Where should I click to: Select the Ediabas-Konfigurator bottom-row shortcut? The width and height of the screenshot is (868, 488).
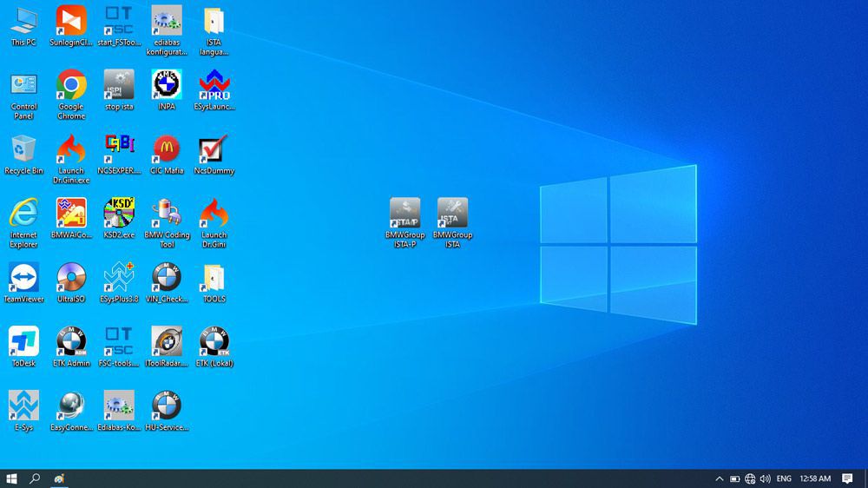pyautogui.click(x=119, y=412)
